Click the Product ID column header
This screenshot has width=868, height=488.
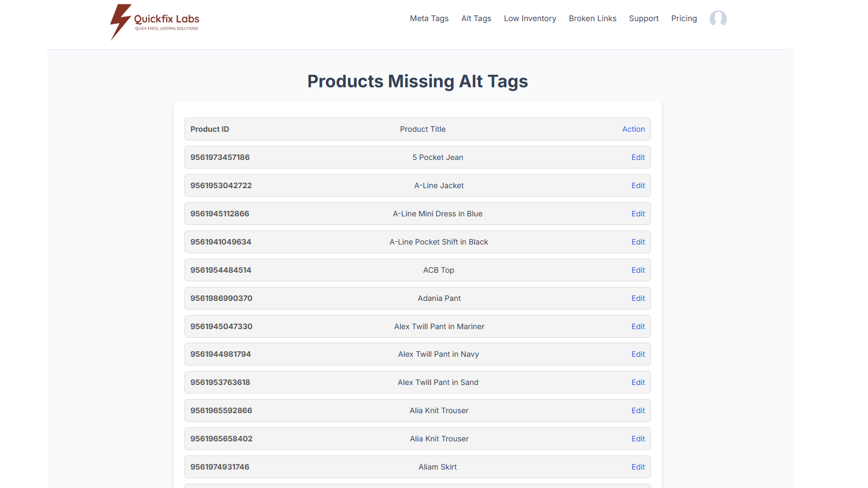[x=209, y=129]
